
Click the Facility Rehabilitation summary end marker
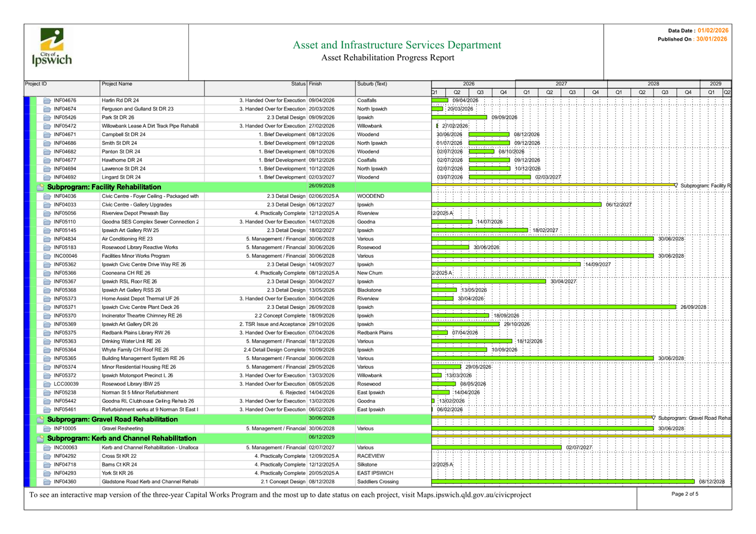676,186
